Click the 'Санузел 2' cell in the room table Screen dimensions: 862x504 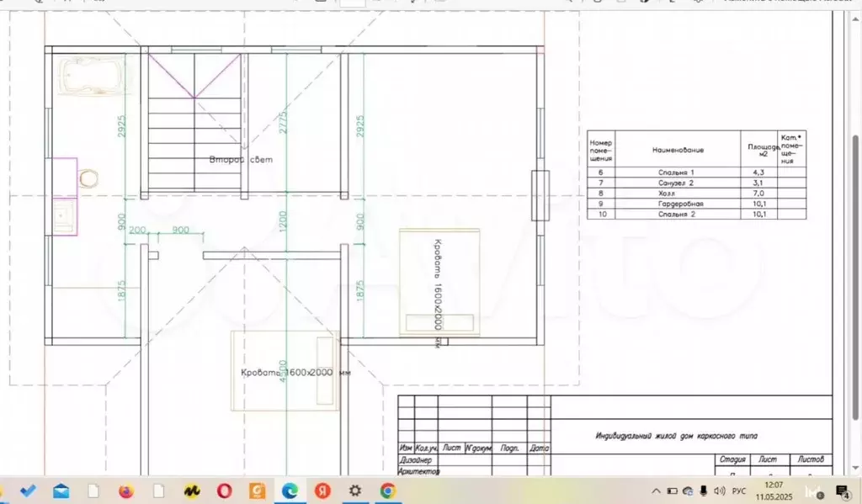click(x=678, y=183)
